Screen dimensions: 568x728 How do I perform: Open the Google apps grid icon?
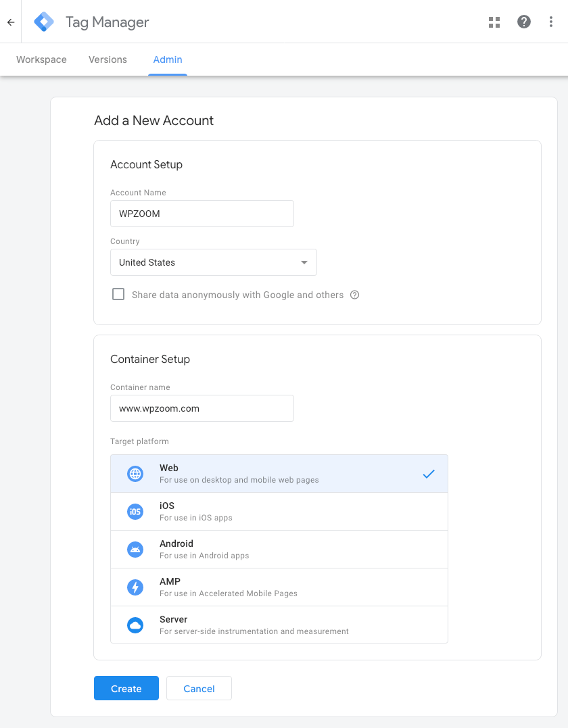(x=494, y=22)
